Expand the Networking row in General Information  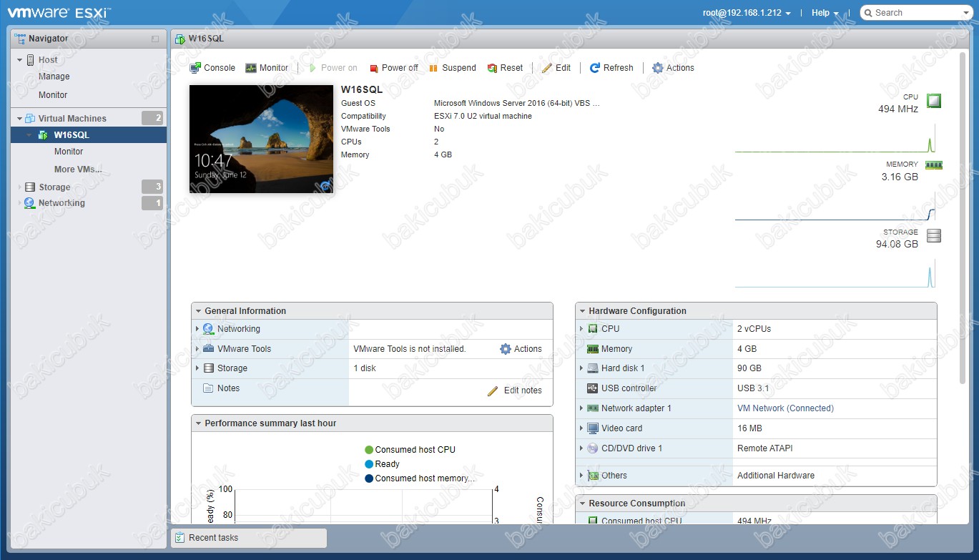coord(197,329)
